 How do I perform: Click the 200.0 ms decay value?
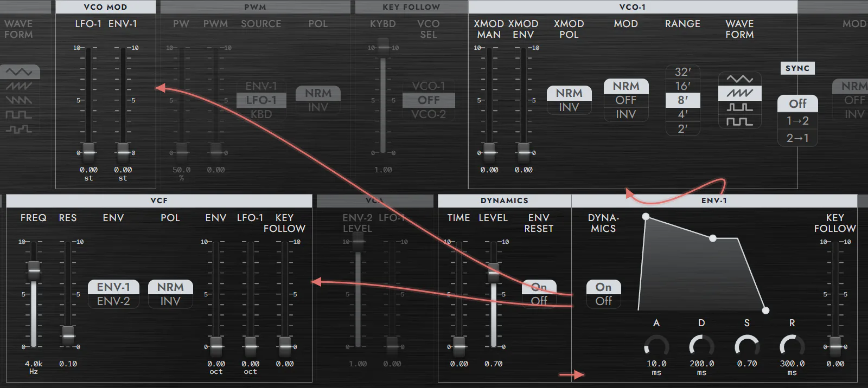(701, 367)
